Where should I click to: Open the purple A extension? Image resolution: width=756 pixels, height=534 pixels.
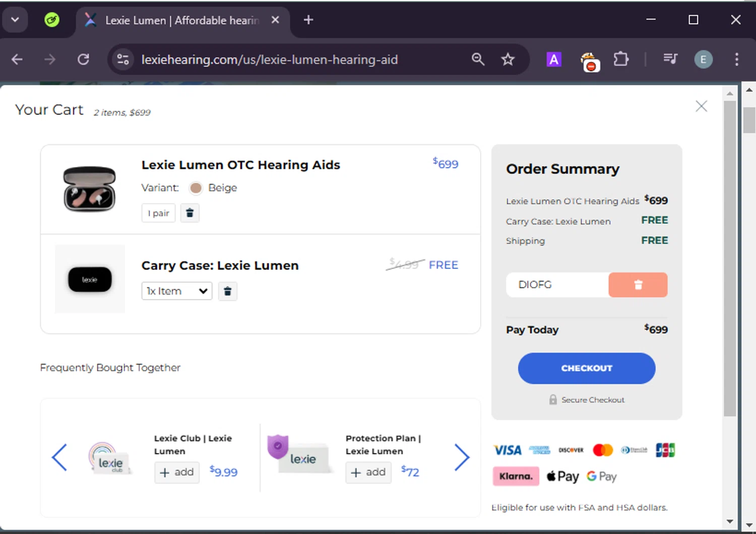pyautogui.click(x=554, y=59)
